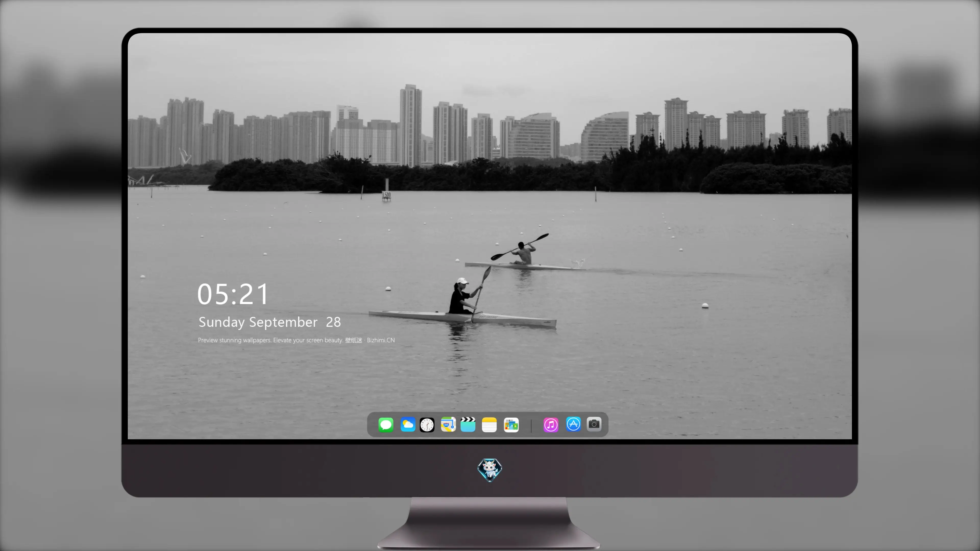The height and width of the screenshot is (551, 980).
Task: Click the dragon mascot logo on the monitor chin
Action: (490, 470)
